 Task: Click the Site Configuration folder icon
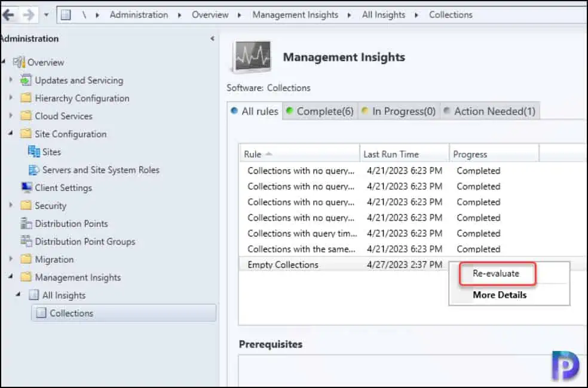coord(26,134)
